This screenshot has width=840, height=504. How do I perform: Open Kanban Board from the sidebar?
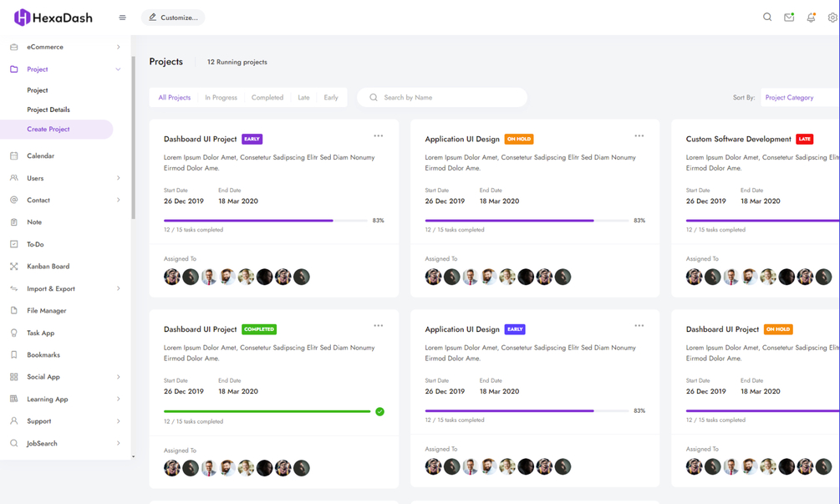click(x=48, y=267)
